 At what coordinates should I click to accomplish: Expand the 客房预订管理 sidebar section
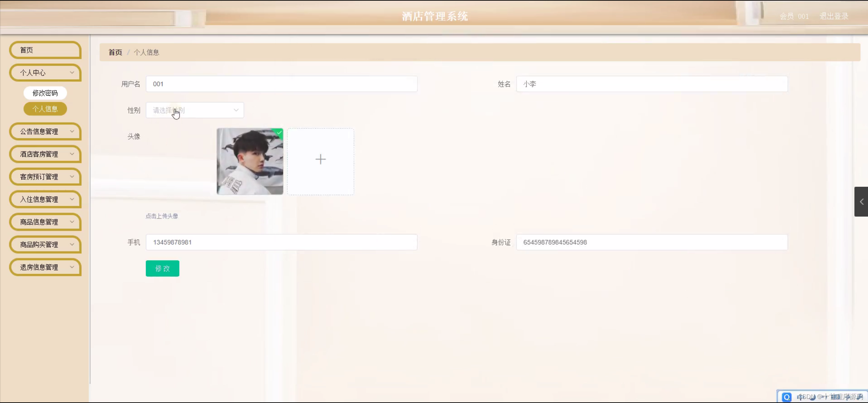45,177
